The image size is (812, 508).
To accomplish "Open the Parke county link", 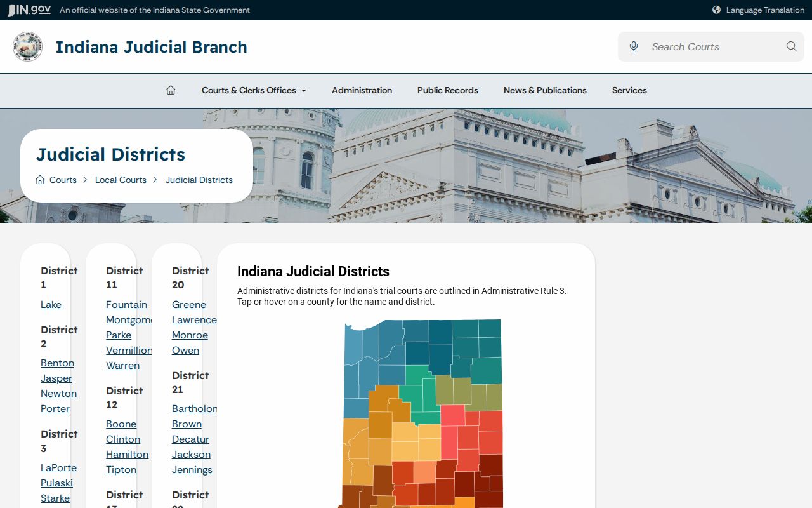I will pos(119,335).
